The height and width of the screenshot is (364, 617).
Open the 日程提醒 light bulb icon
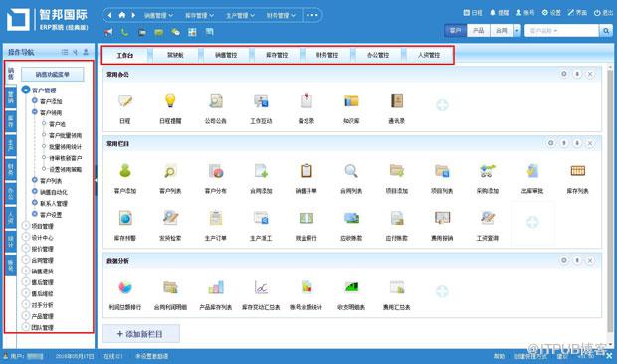tap(170, 101)
